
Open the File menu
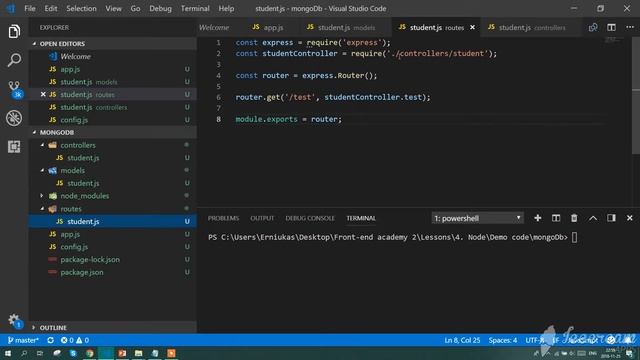click(x=30, y=8)
